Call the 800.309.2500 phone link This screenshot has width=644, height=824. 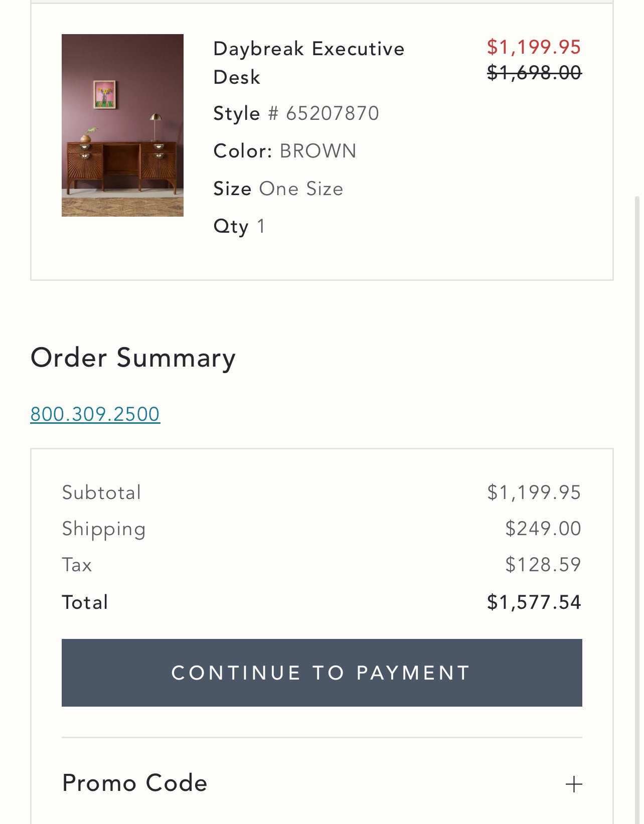click(x=95, y=414)
